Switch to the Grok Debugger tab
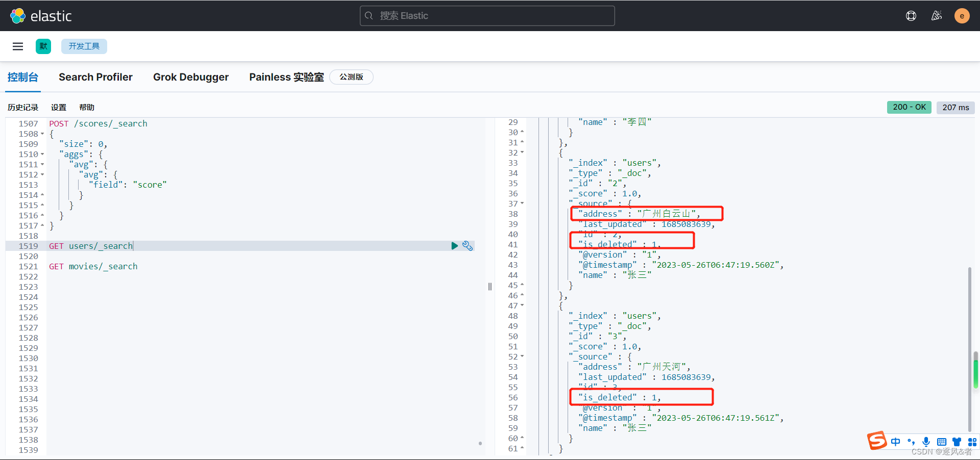This screenshot has width=980, height=460. tap(191, 77)
